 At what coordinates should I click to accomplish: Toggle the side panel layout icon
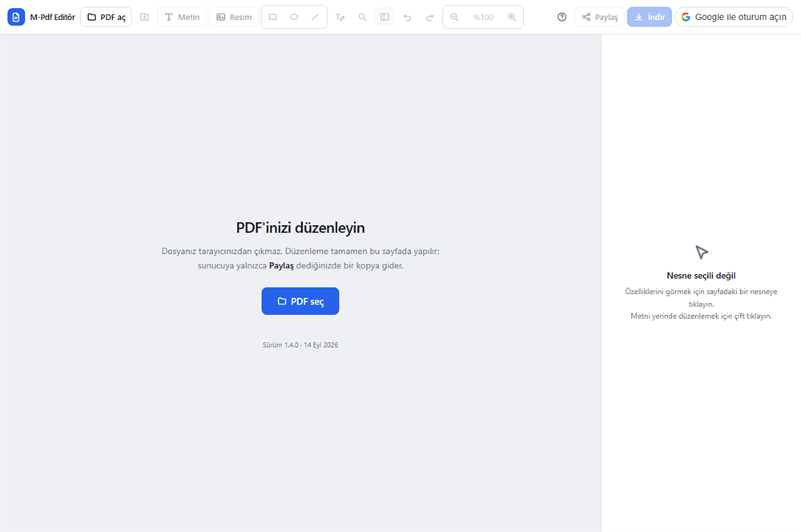(x=384, y=17)
